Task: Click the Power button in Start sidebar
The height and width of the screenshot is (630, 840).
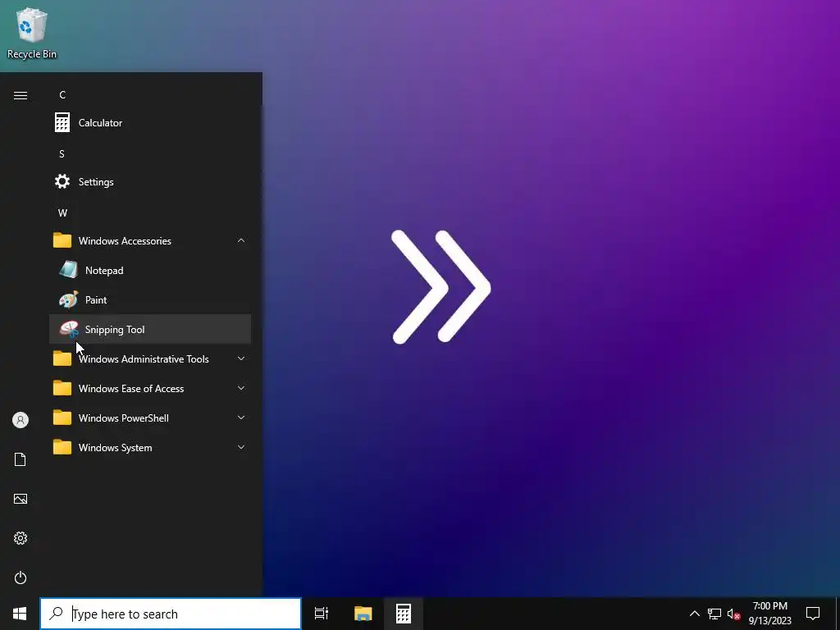Action: tap(21, 577)
